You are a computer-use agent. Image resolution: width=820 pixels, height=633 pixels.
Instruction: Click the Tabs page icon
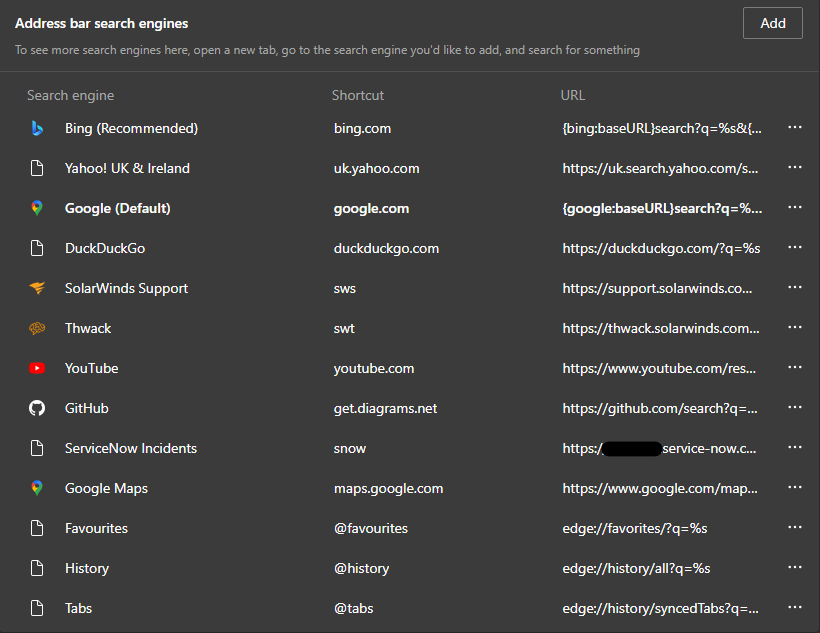click(37, 608)
